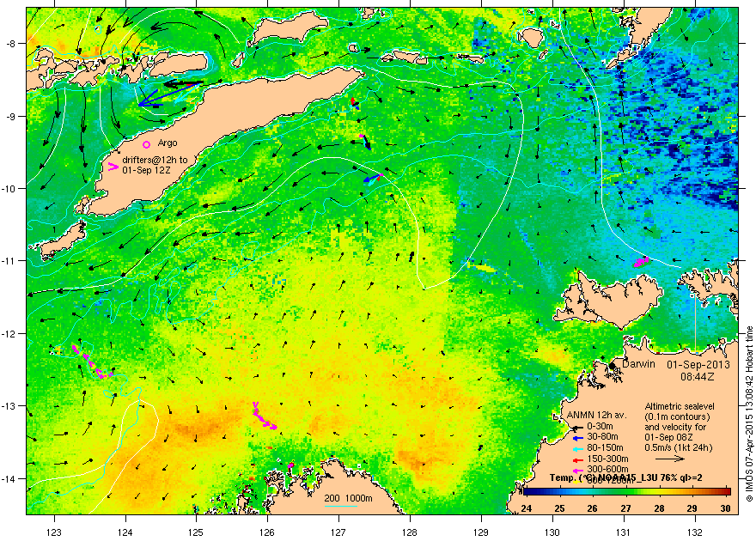Click the vertical IMOS copyright timestamp text
This screenshot has height=541, width=756.
tap(749, 414)
